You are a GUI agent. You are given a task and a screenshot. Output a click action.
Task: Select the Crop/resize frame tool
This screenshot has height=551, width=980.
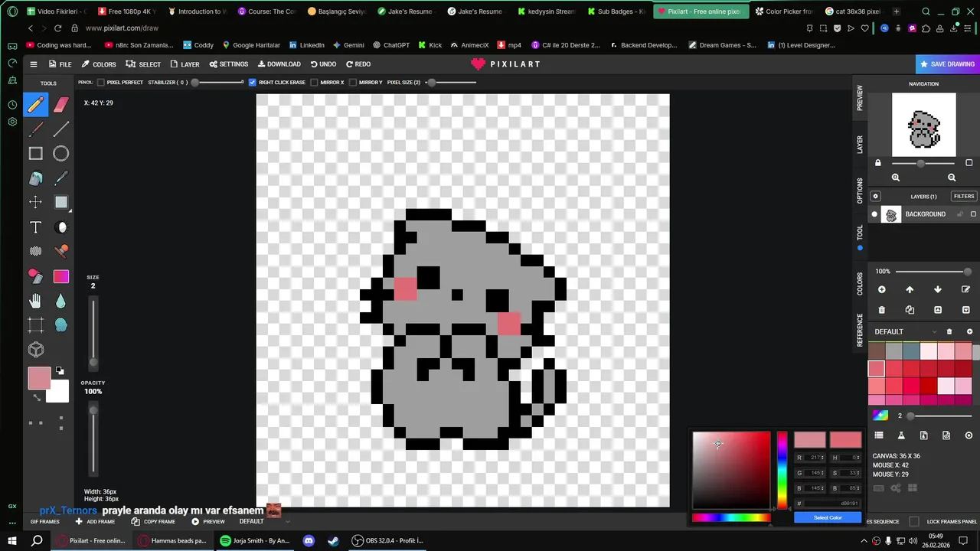pos(35,325)
